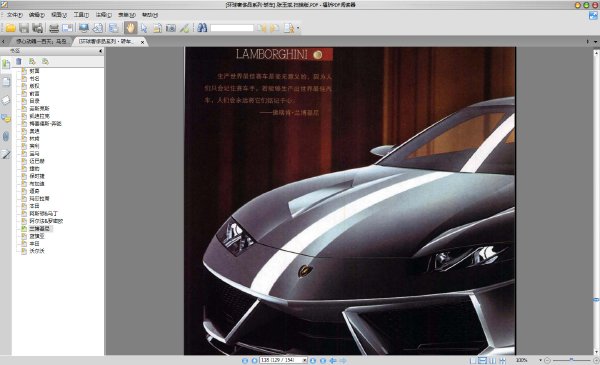Toggle continuous page layout view button
Viewport: 600px width, 365px height.
coord(483,360)
